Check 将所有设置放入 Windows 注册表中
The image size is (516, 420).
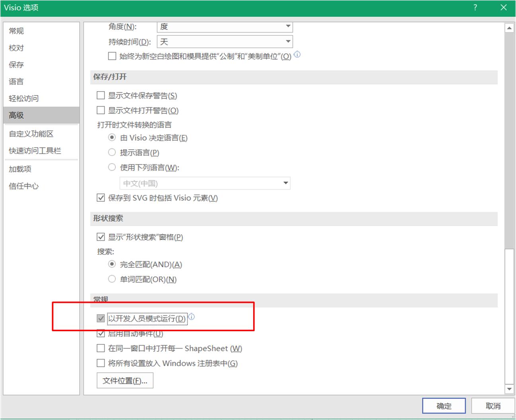pos(101,363)
